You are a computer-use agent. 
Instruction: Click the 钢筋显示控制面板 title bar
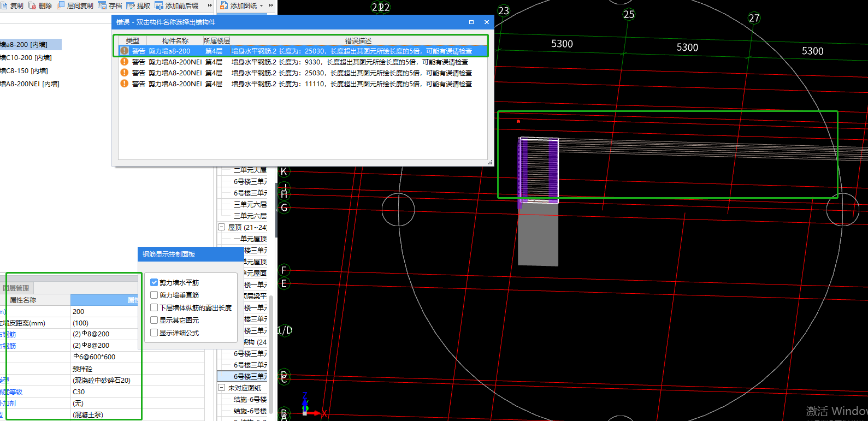tap(191, 254)
